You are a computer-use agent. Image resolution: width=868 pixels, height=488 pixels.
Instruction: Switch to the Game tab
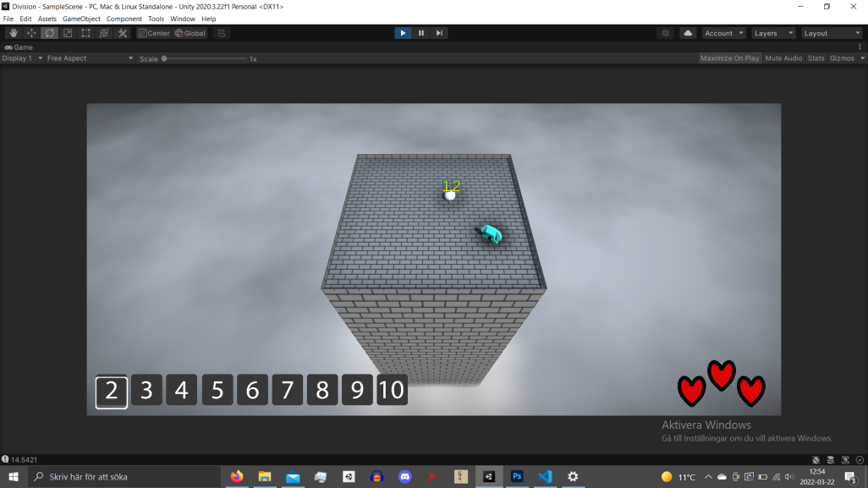coord(19,47)
